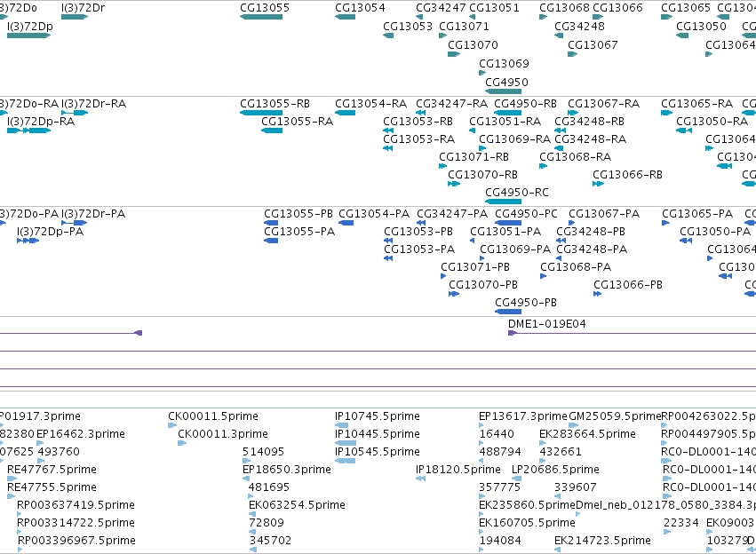Click the CG34247 gene label
This screenshot has width=756, height=554.
point(442,8)
